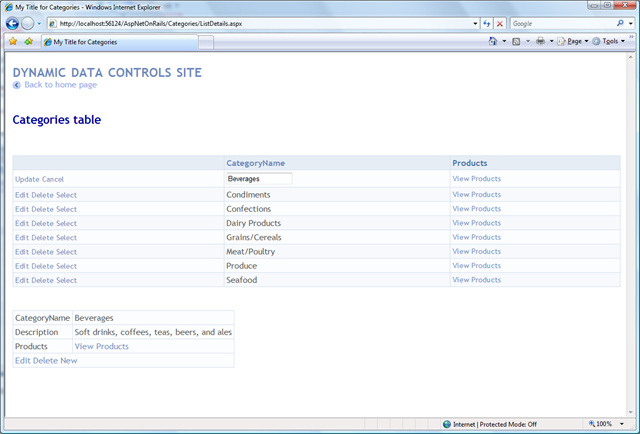The image size is (640, 434).
Task: Click the Update link in the editing row
Action: tap(27, 179)
